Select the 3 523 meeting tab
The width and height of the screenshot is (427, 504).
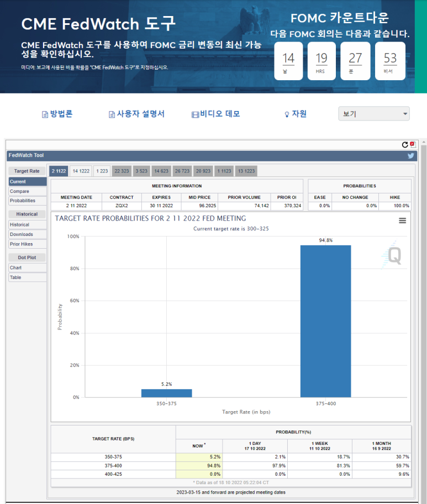(x=141, y=171)
